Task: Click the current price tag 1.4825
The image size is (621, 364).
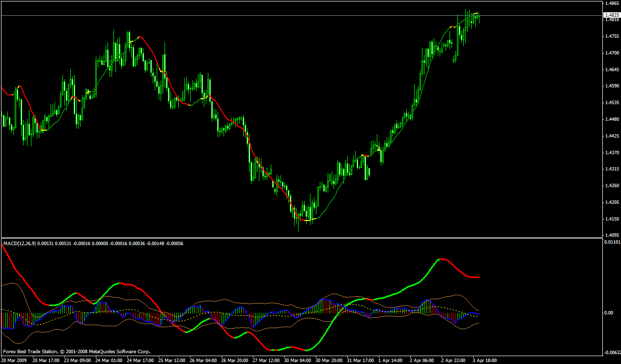Action: click(612, 15)
